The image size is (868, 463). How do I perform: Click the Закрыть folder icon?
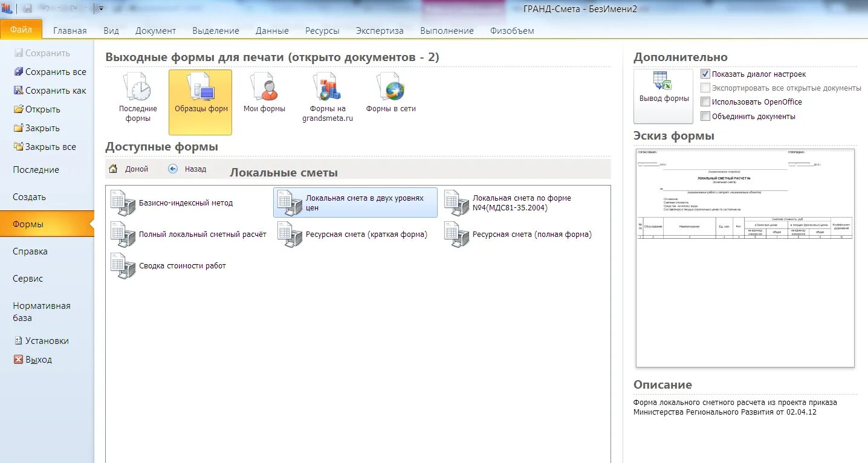(18, 128)
